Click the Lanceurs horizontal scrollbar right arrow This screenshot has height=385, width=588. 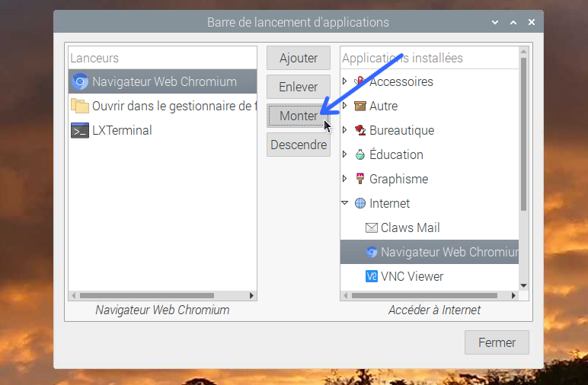tap(251, 295)
